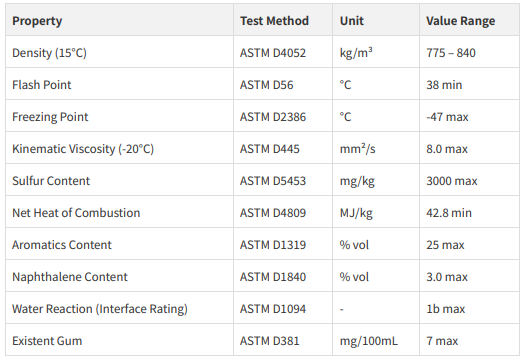526x362 pixels.
Task: Select the mm²/s unit cell
Action: coord(376,148)
